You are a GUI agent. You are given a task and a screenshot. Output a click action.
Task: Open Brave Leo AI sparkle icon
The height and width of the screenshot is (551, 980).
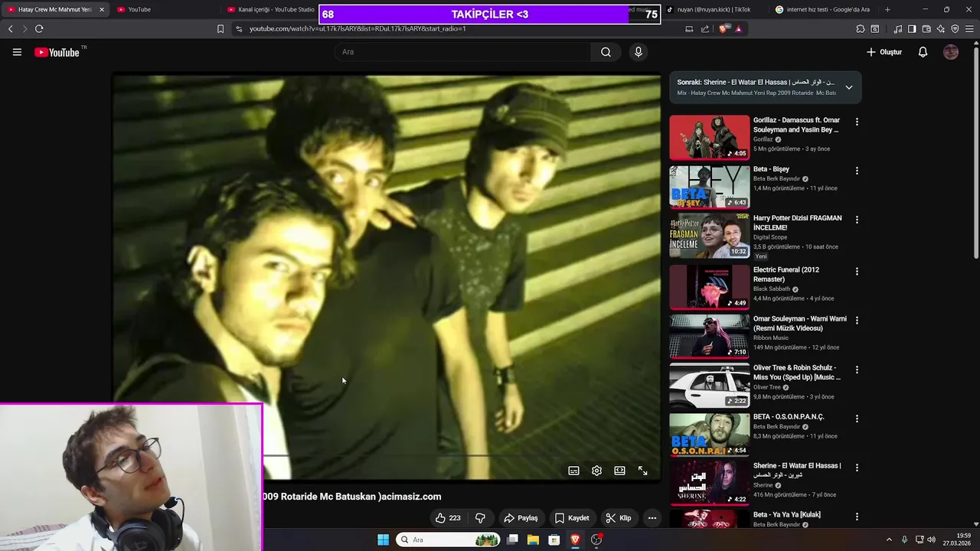941,29
